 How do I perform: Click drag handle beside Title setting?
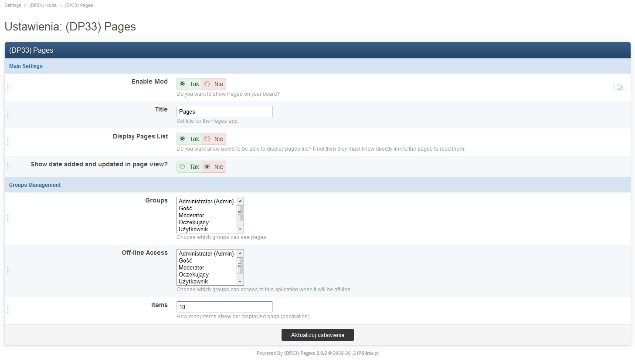(8, 115)
